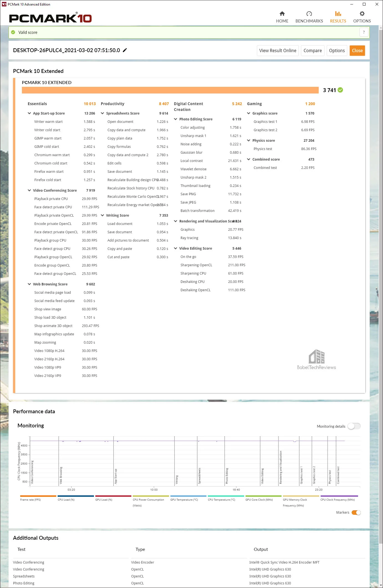Click the green check beside 3 741 score
Viewport: 383px width, 588px height.
[x=340, y=90]
